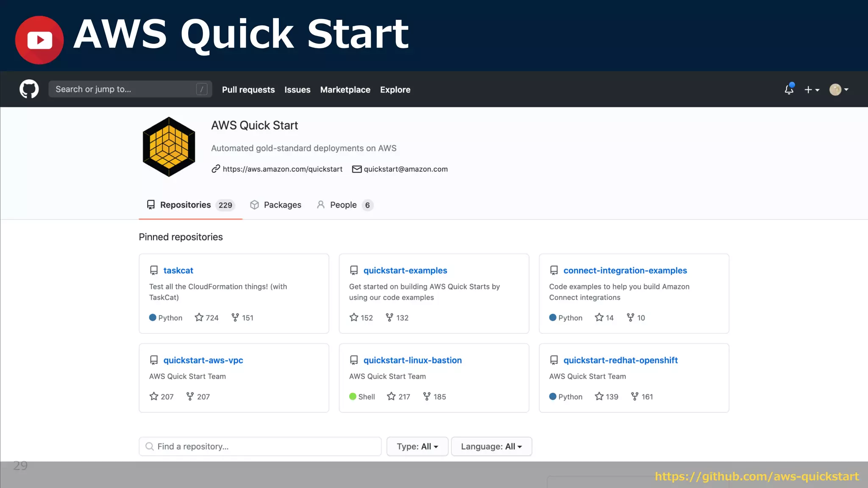Open the quickstart-linux-bastion repository
This screenshot has width=868, height=488.
click(412, 360)
